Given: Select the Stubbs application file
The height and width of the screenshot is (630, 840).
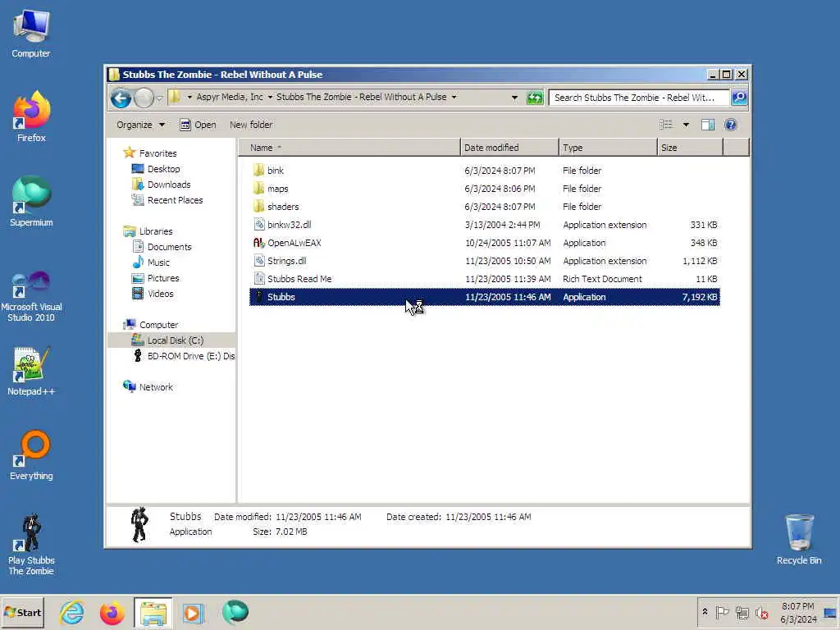Looking at the screenshot, I should [x=484, y=297].
